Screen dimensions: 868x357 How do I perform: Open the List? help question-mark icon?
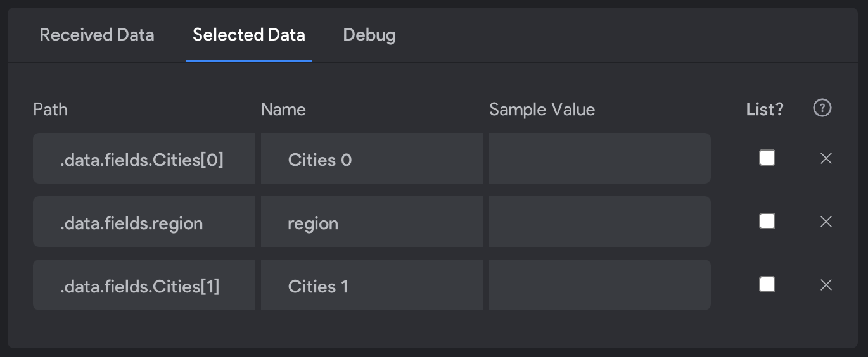click(x=822, y=109)
